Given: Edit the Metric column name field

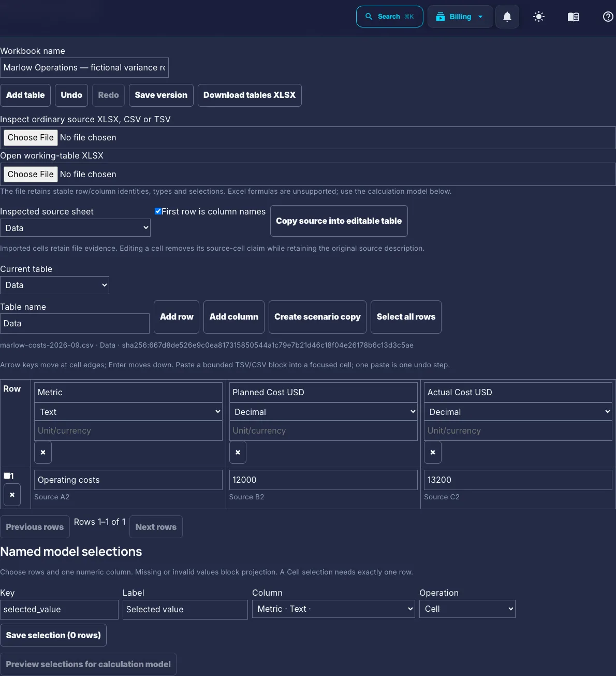Looking at the screenshot, I should click(x=128, y=392).
